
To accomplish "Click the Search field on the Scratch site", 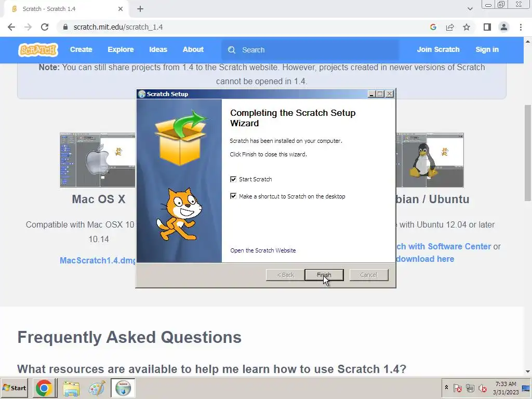I will pos(310,50).
